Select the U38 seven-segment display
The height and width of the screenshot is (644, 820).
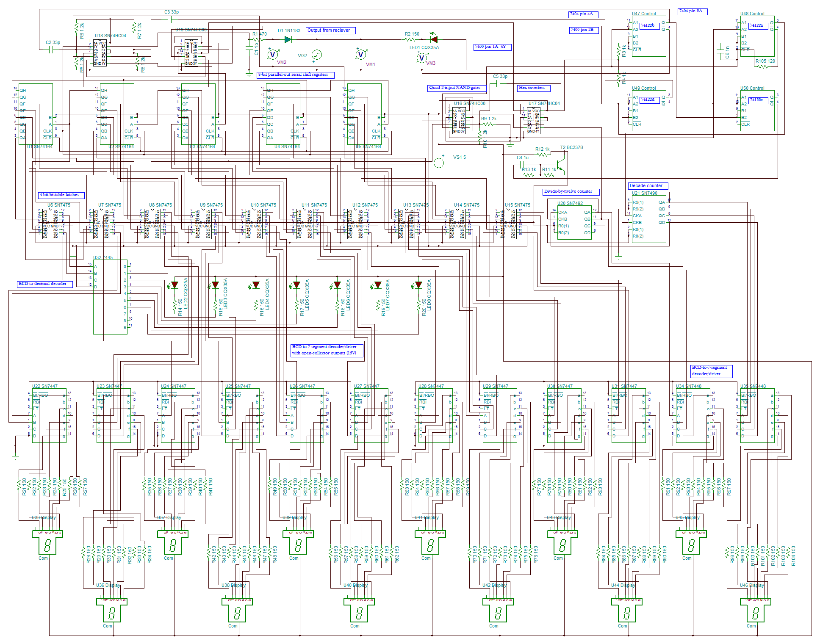[x=237, y=610]
